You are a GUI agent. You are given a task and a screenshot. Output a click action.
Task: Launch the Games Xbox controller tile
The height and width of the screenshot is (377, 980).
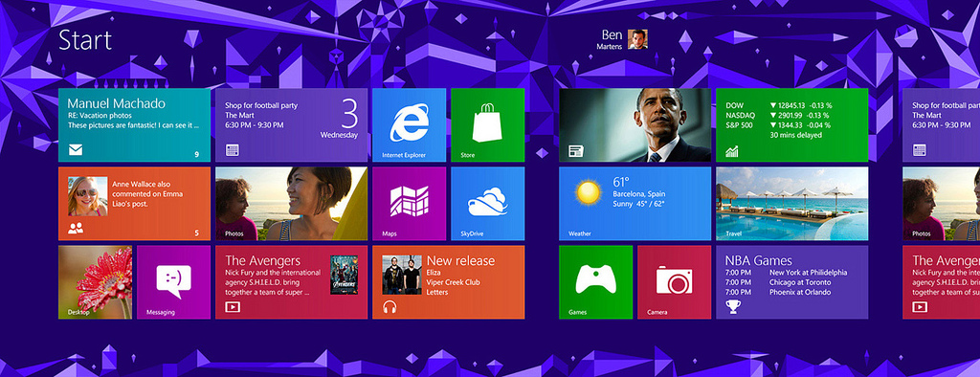click(595, 282)
